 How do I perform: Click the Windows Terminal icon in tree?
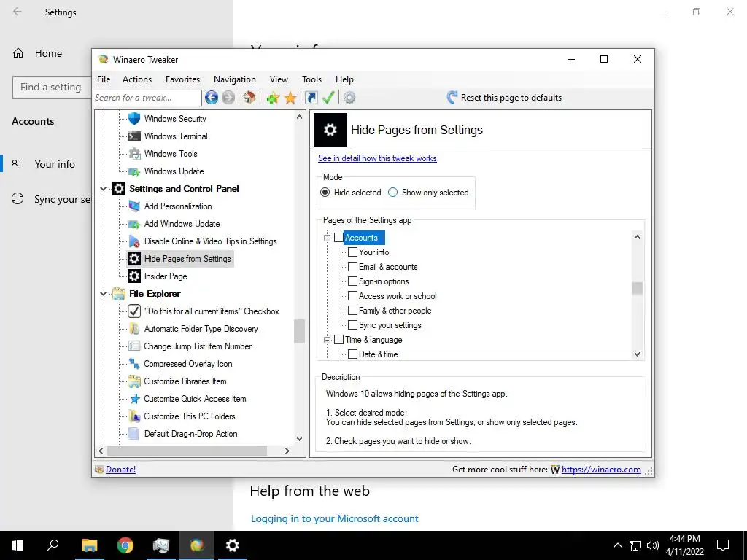(134, 136)
